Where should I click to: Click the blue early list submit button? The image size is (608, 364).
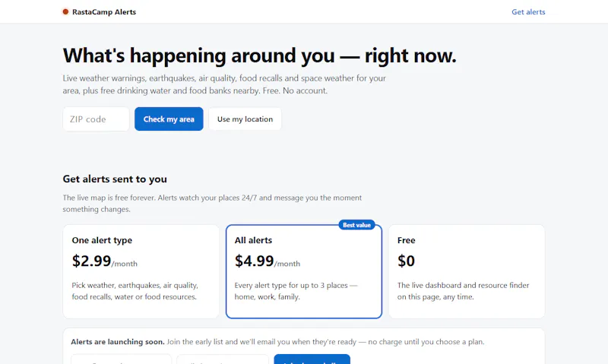pyautogui.click(x=312, y=359)
